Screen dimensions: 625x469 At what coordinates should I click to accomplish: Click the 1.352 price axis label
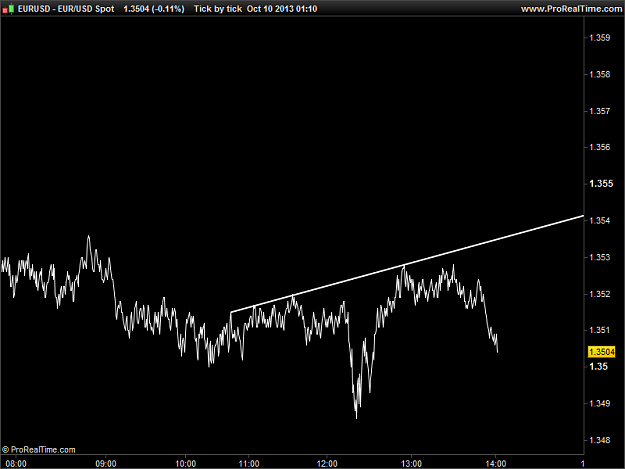[599, 294]
